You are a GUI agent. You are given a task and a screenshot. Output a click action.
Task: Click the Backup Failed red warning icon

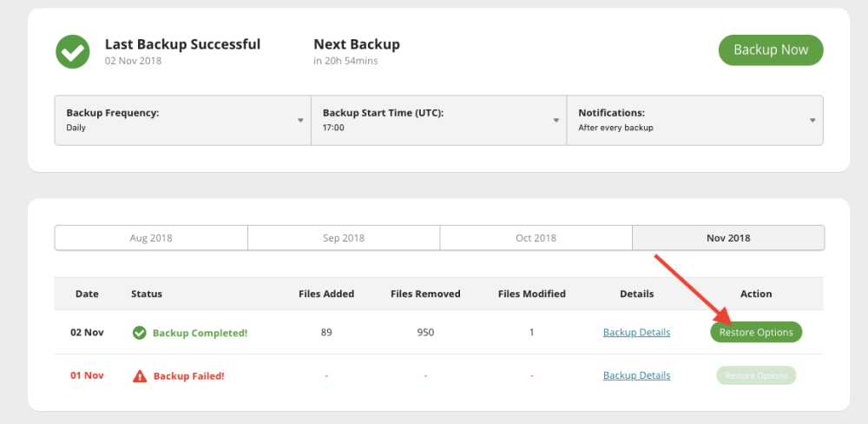pyautogui.click(x=140, y=376)
